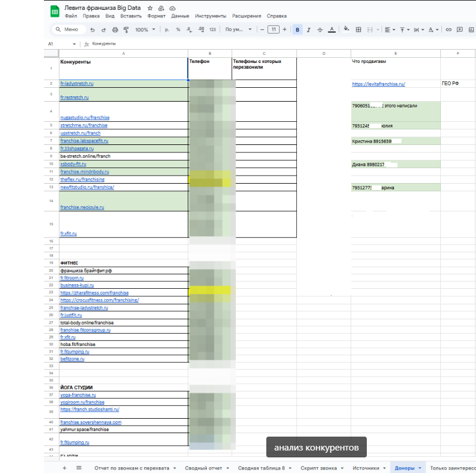Open the font dropdown
Image resolution: width=476 pixels, height=473 pixels.
[x=238, y=29]
